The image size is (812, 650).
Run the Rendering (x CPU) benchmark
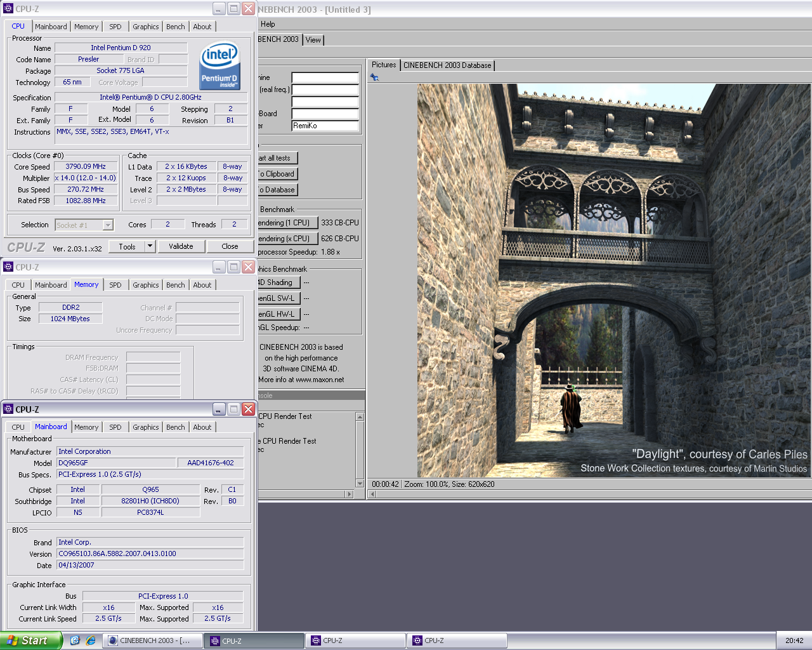[x=287, y=239]
